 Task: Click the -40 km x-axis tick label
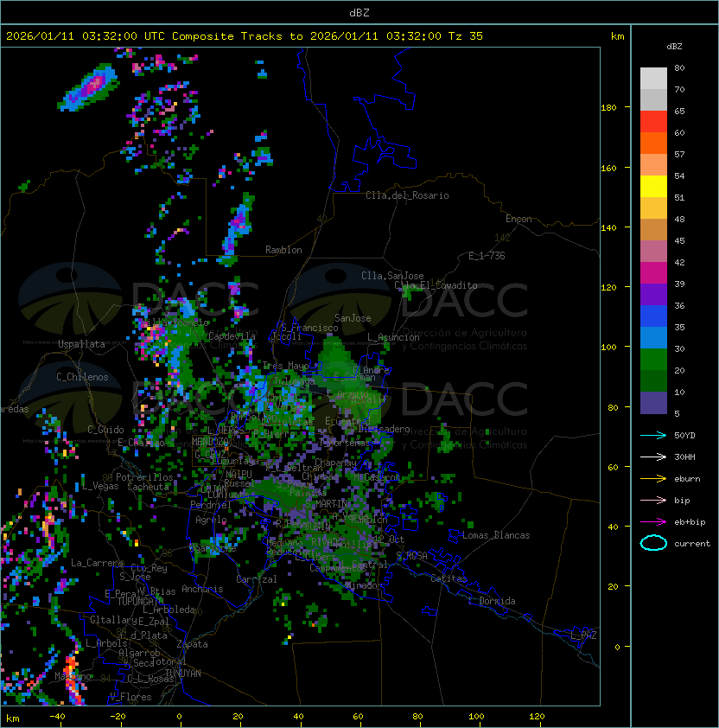coord(57,717)
